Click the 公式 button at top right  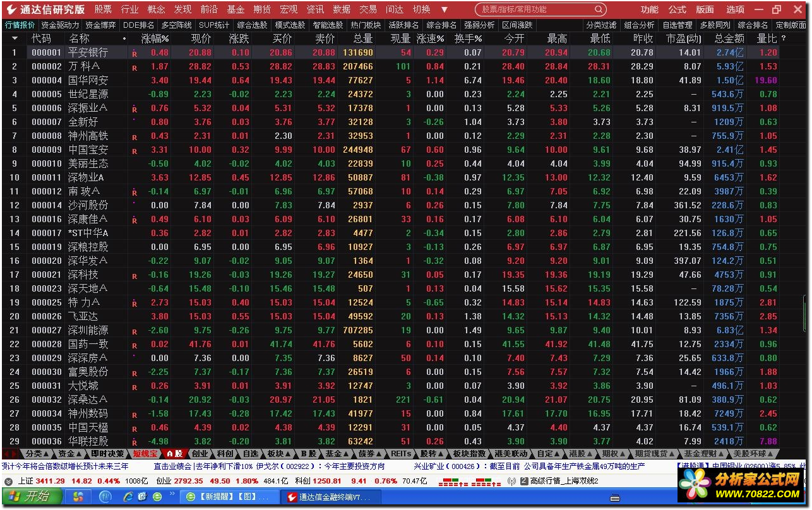677,9
